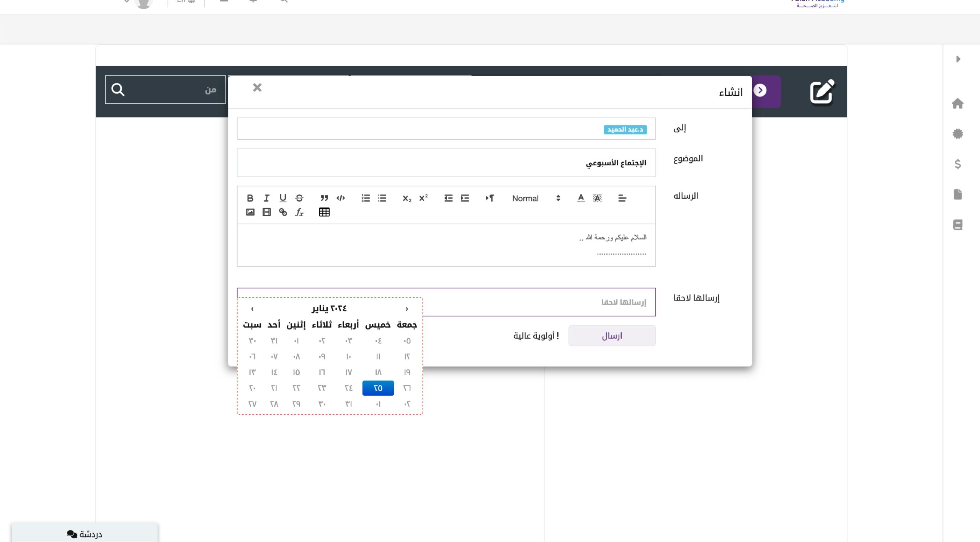This screenshot has height=542, width=980.
Task: Insert a hyperlink in the editor
Action: [283, 212]
